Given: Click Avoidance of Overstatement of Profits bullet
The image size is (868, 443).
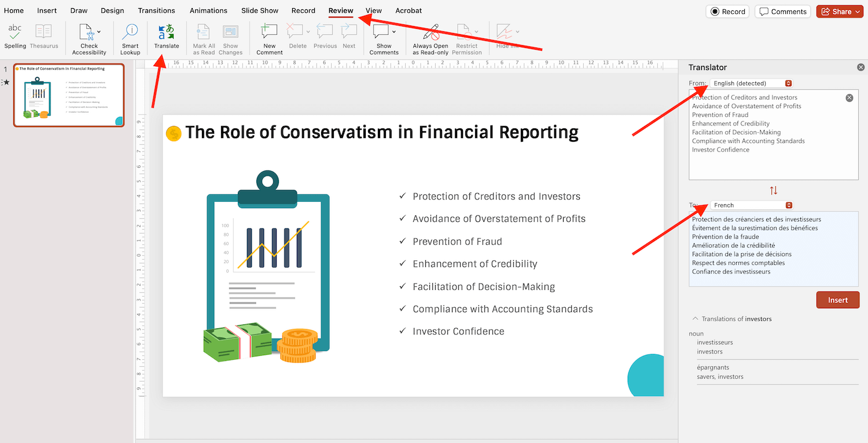Looking at the screenshot, I should 499,219.
